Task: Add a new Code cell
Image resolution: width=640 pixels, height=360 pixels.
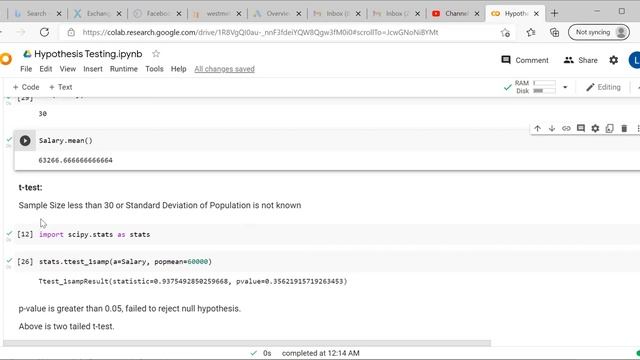Action: (x=26, y=87)
